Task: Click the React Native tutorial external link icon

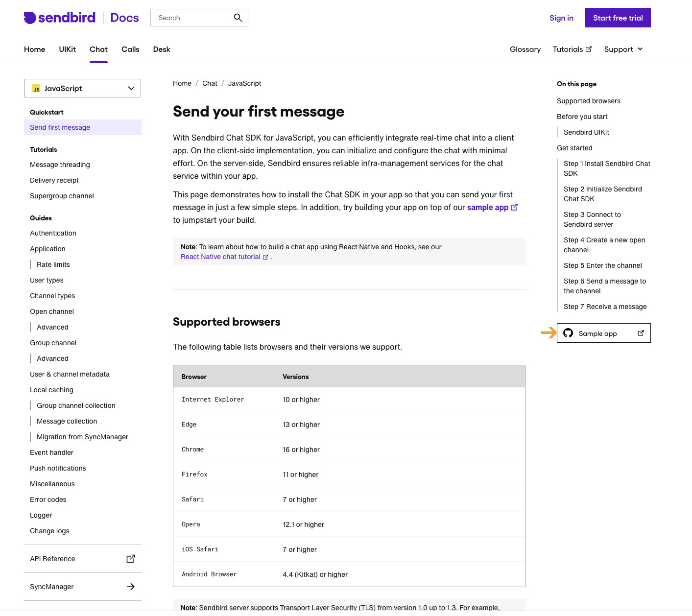Action: pos(265,257)
